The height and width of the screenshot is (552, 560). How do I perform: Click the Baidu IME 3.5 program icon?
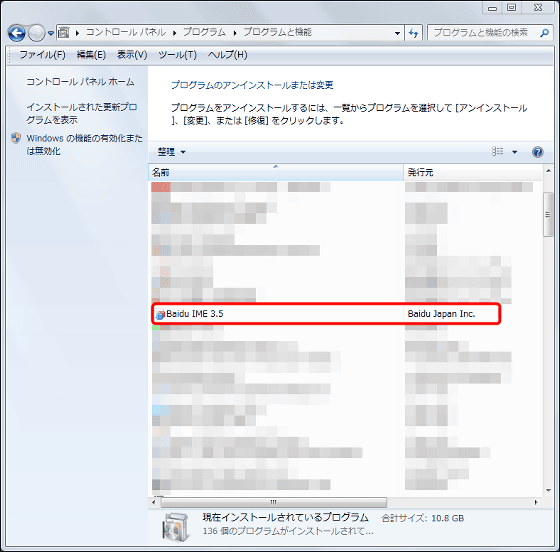point(160,314)
